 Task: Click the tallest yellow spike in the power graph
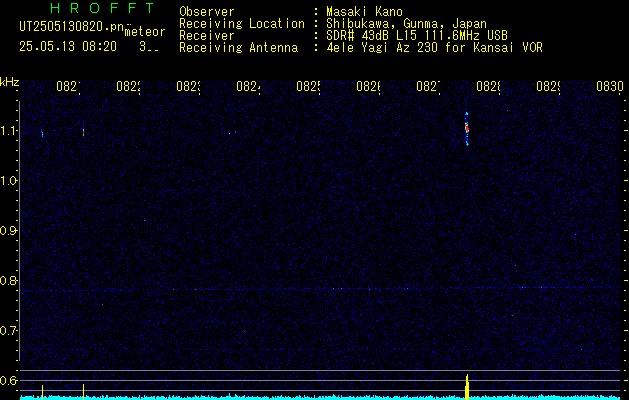[467, 387]
